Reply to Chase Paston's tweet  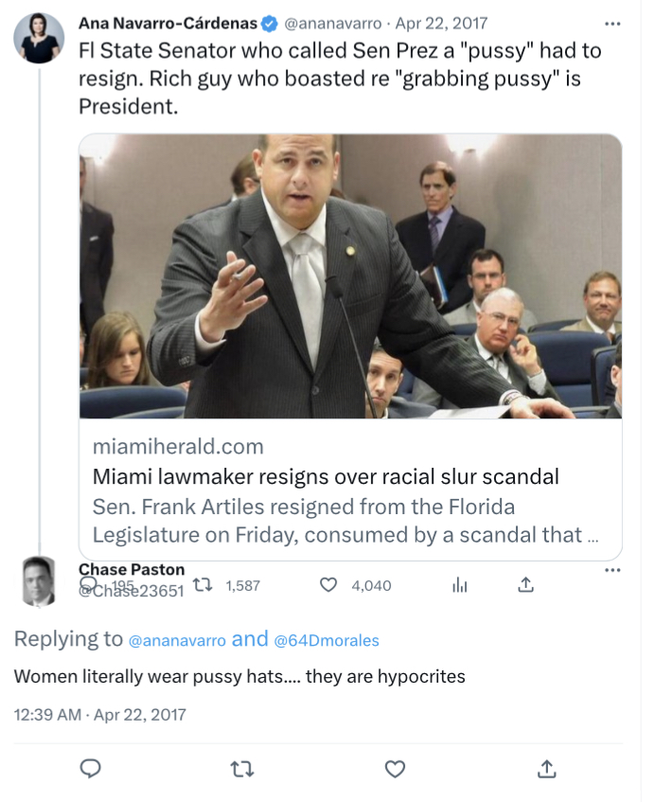click(x=91, y=768)
